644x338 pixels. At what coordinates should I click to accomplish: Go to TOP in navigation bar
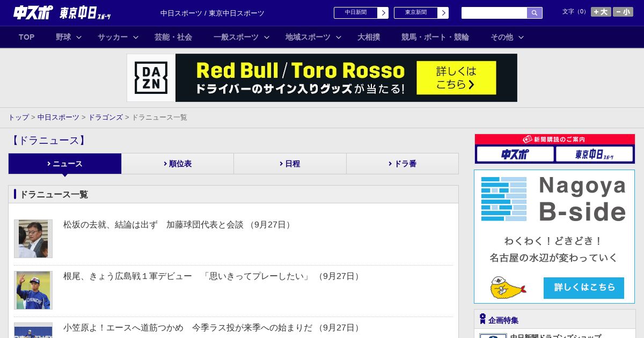pyautogui.click(x=26, y=37)
